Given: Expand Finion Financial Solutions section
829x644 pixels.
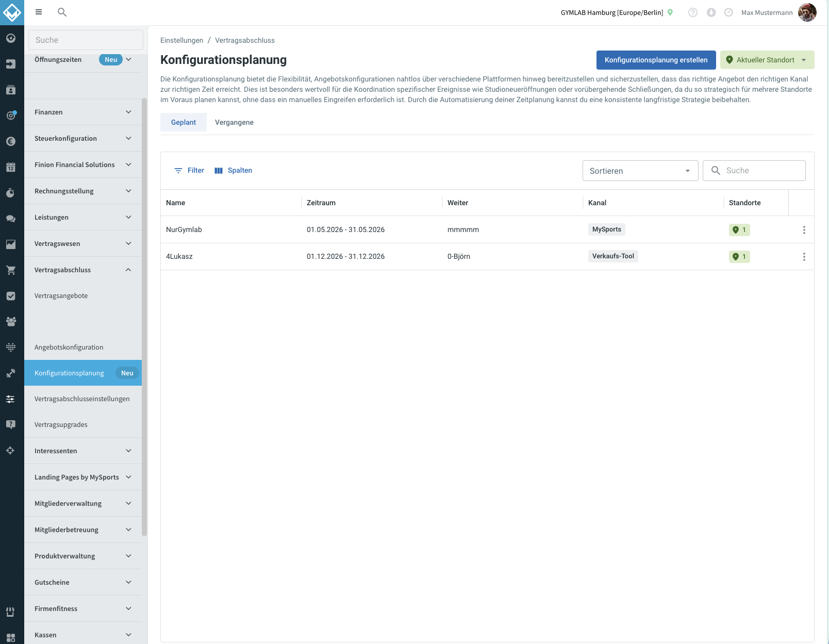Looking at the screenshot, I should point(83,164).
